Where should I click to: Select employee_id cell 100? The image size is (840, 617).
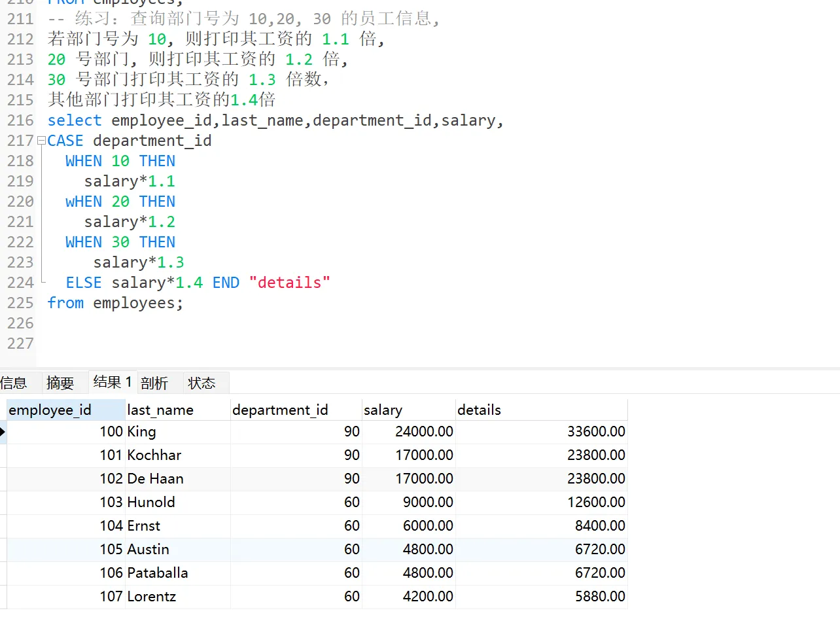[x=66, y=432]
